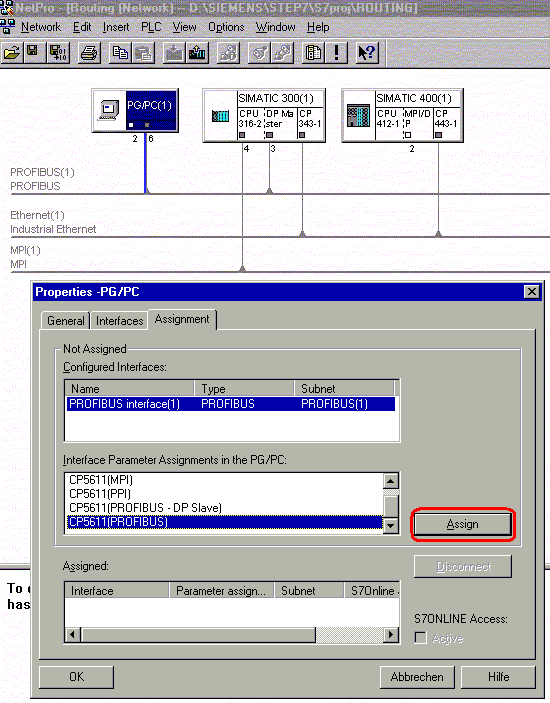
Task: Select the MPI(1) subnet label
Action: (26, 250)
